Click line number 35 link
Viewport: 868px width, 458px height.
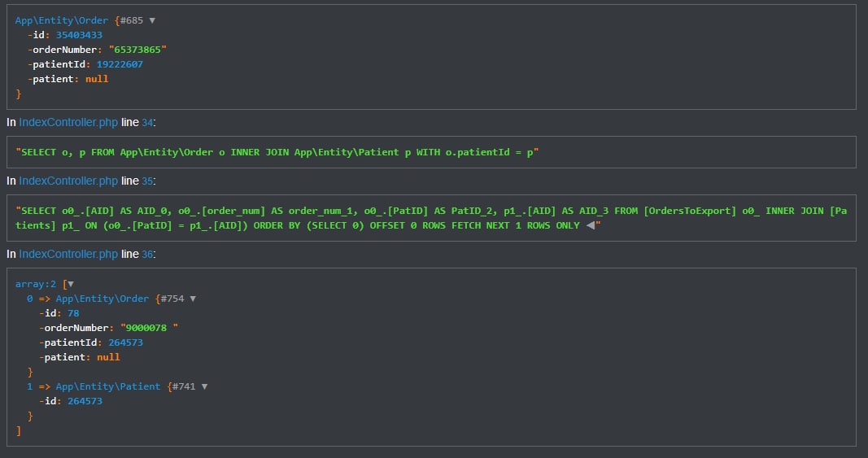tap(147, 181)
